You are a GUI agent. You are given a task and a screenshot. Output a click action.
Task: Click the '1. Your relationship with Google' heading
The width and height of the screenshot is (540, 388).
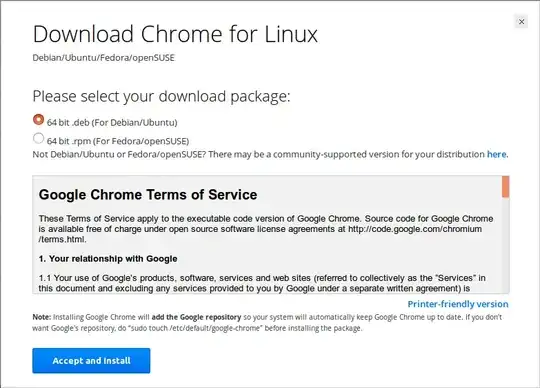coord(108,259)
